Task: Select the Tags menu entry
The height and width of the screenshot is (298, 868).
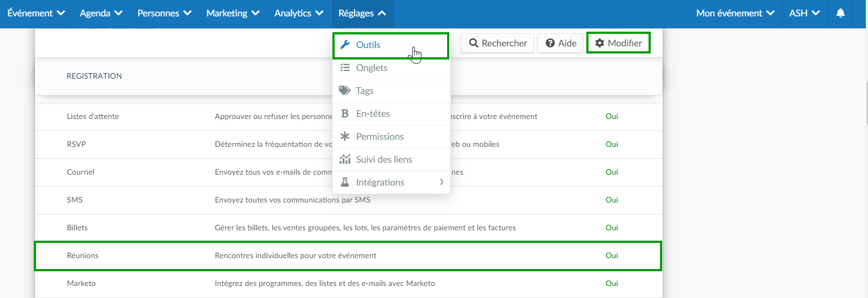Action: pyautogui.click(x=391, y=91)
